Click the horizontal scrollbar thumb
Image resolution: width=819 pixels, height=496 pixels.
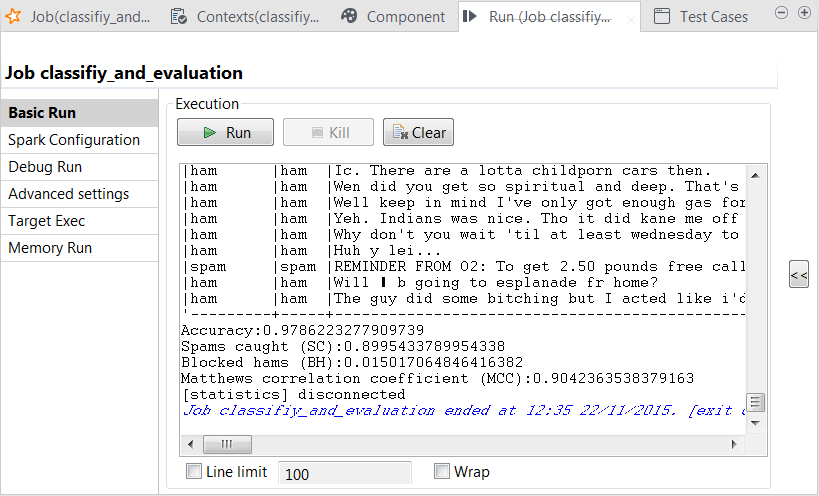pos(227,444)
